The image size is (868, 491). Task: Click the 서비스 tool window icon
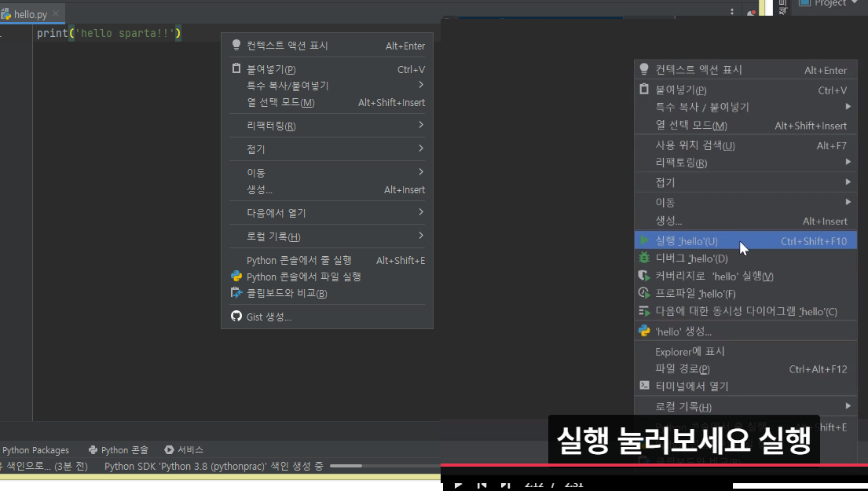[170, 450]
